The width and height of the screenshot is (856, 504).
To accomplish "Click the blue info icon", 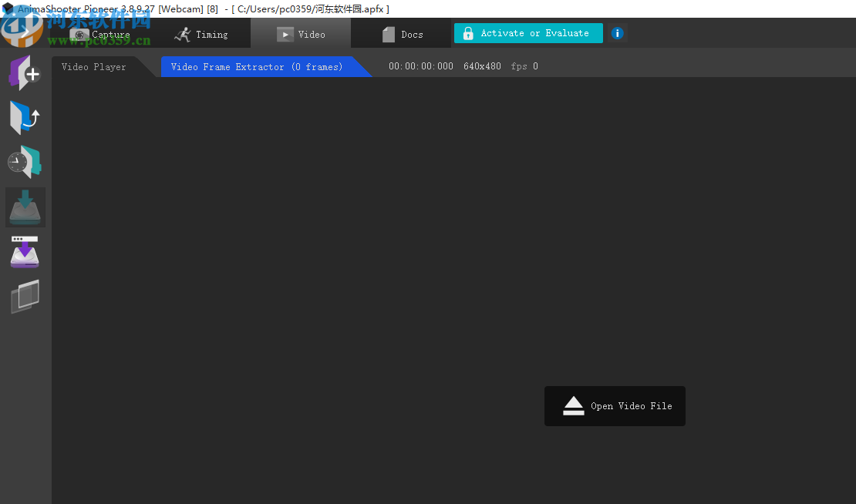I will [618, 33].
